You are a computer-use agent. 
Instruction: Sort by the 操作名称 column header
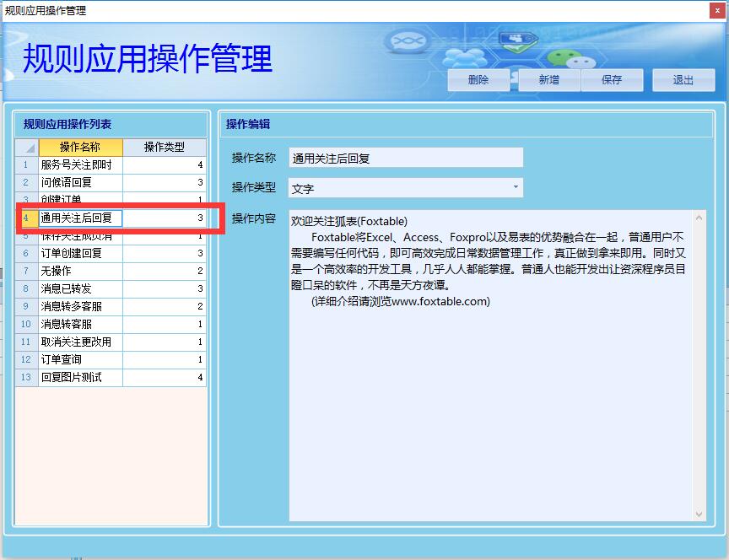click(80, 147)
